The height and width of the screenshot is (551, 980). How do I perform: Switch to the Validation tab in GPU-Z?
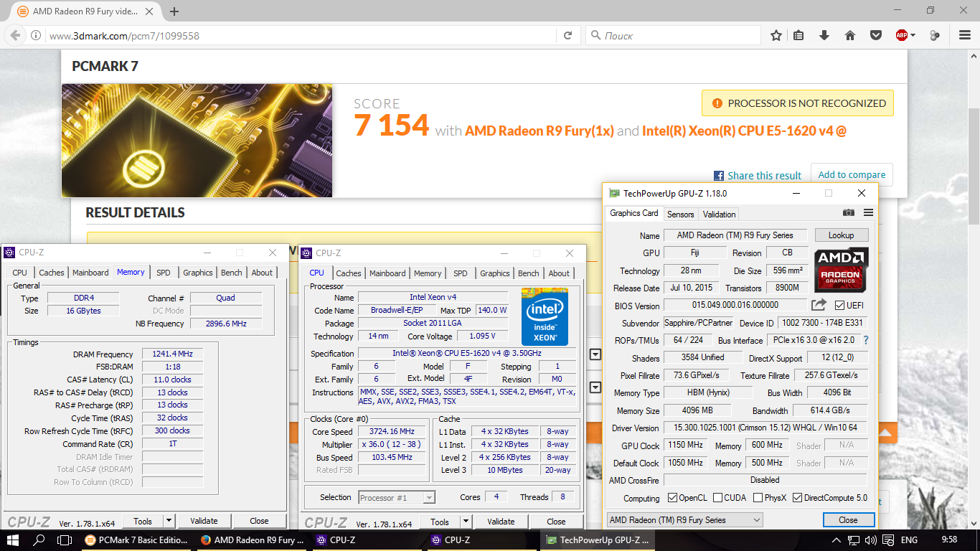719,214
